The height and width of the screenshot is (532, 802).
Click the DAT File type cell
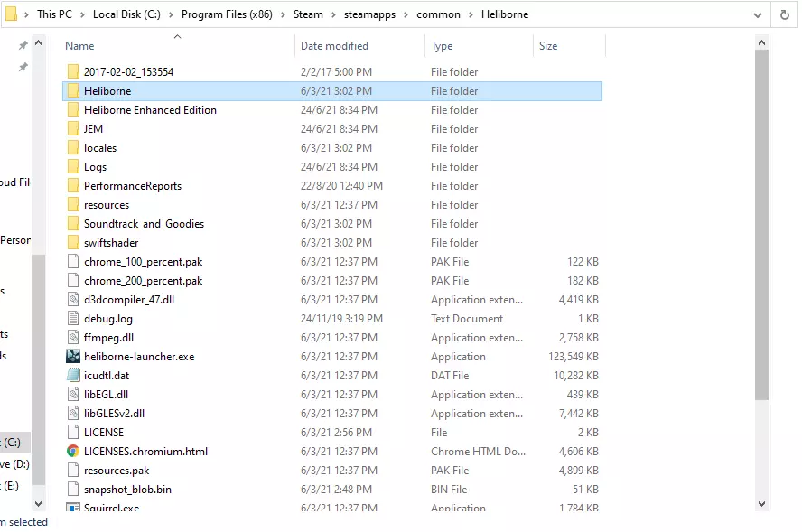point(450,375)
